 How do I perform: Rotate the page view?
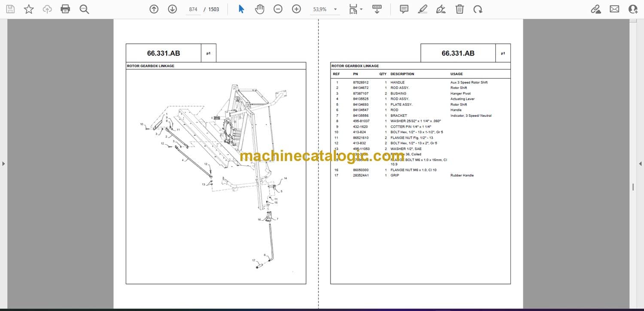tap(478, 9)
